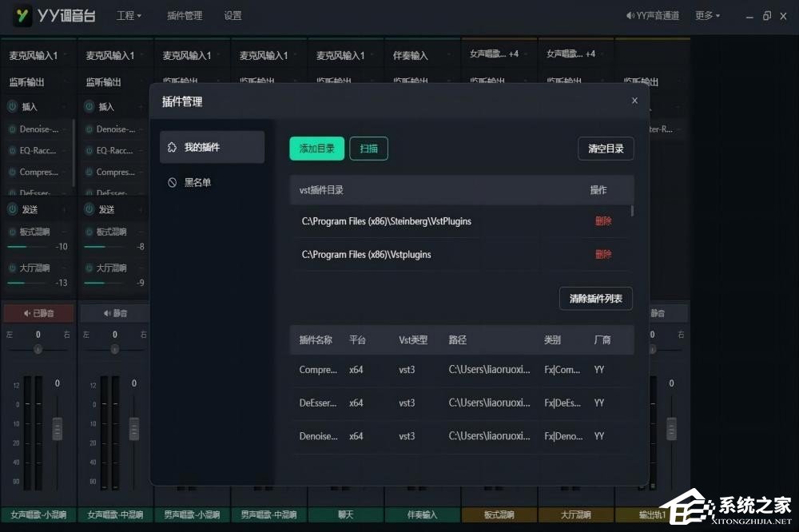Click the 类别 column header

tap(552, 340)
